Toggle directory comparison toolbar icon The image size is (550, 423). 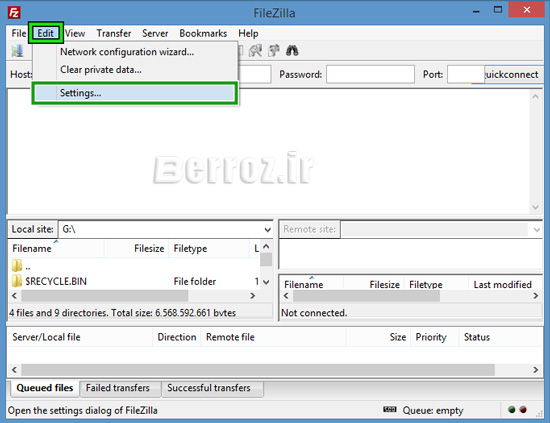point(255,51)
